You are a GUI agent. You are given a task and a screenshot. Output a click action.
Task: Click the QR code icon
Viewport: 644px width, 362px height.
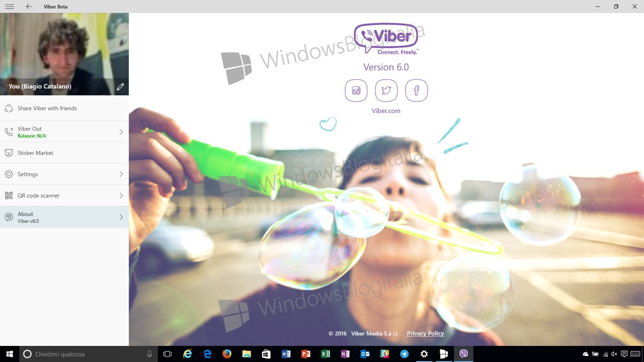pyautogui.click(x=9, y=196)
